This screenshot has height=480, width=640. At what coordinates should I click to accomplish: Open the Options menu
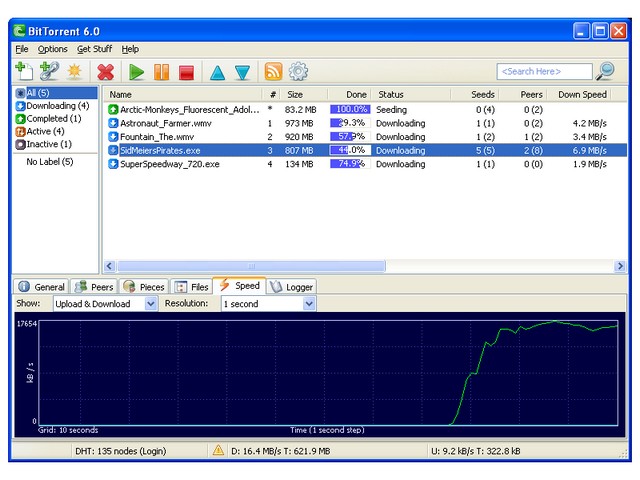click(53, 49)
